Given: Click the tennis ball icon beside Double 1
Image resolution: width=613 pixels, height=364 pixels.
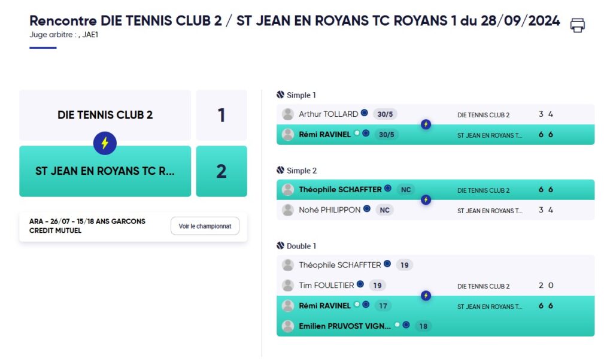Looking at the screenshot, I should pos(280,245).
